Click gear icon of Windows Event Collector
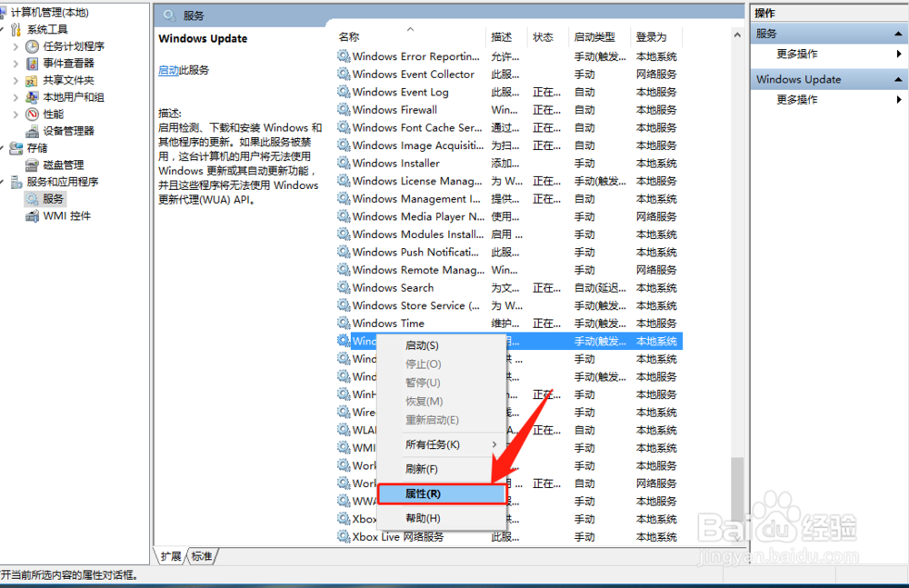The image size is (909, 588). 344,74
